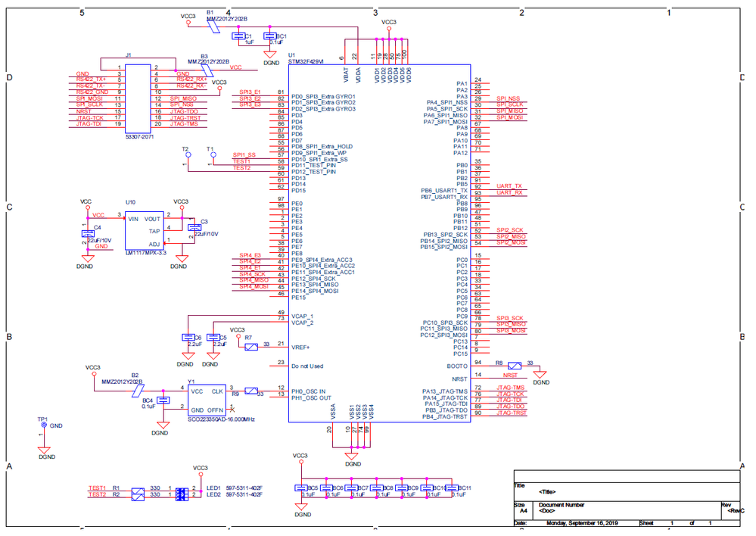Select ferrite bead B3 symbol near J1
This screenshot has width=756, height=536.
207,71
